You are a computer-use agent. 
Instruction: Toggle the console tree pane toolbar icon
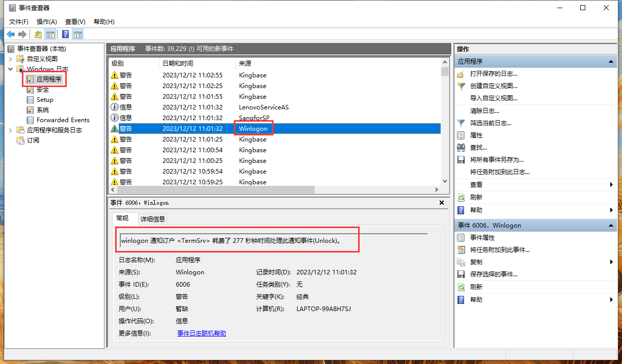(x=50, y=35)
